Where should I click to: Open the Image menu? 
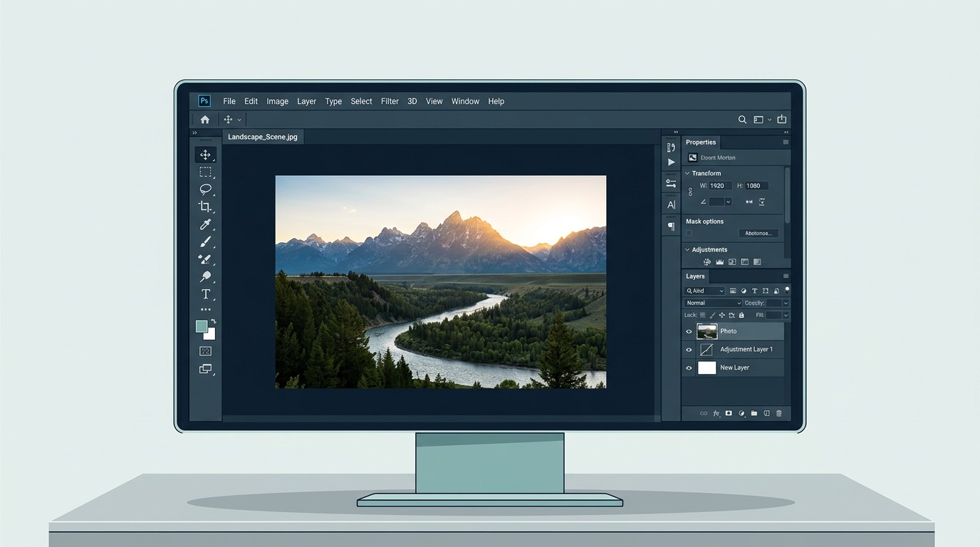[278, 101]
